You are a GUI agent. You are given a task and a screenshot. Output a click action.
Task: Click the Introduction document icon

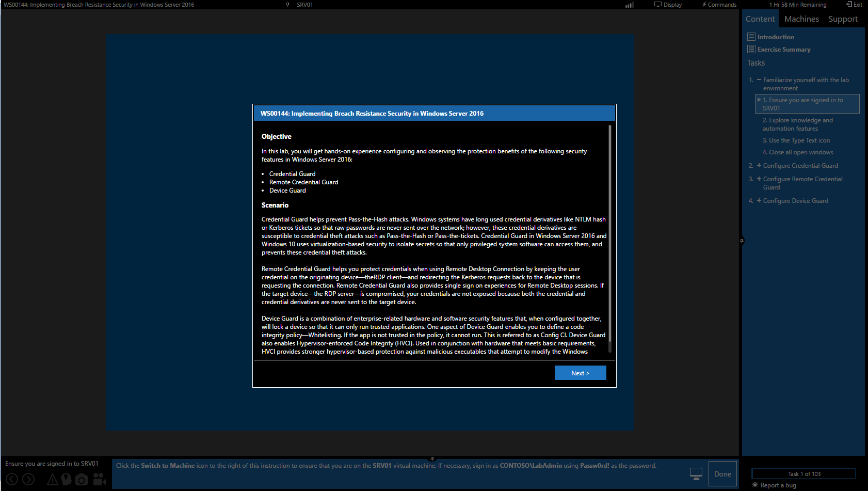(x=751, y=37)
